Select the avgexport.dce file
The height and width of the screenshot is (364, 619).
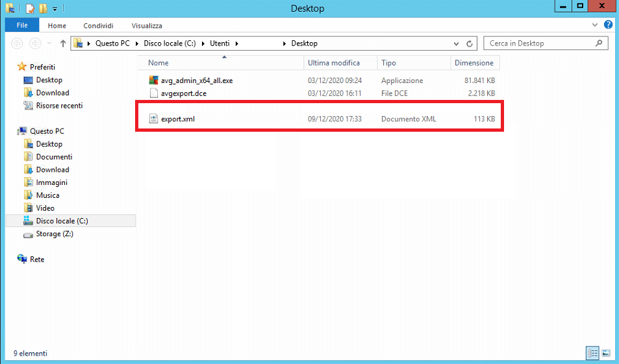point(184,93)
